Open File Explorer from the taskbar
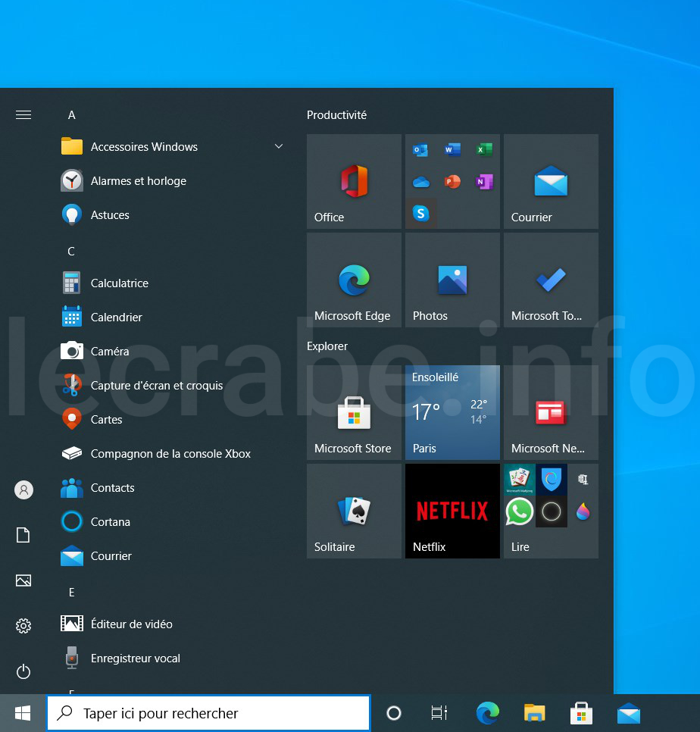The width and height of the screenshot is (700, 732). pyautogui.click(x=534, y=713)
